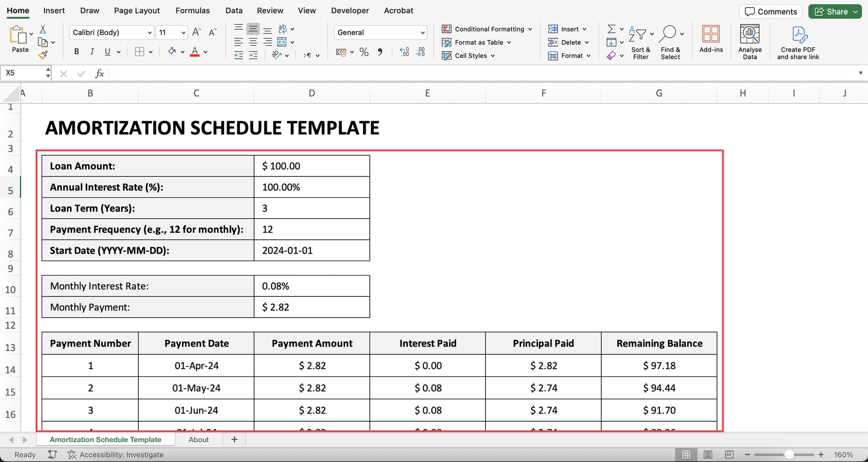Click the AutoSum sigma icon
868x462 pixels.
(611, 29)
